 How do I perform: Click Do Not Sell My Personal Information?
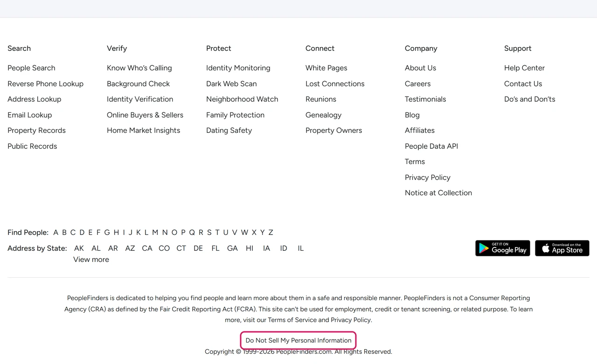pos(298,340)
